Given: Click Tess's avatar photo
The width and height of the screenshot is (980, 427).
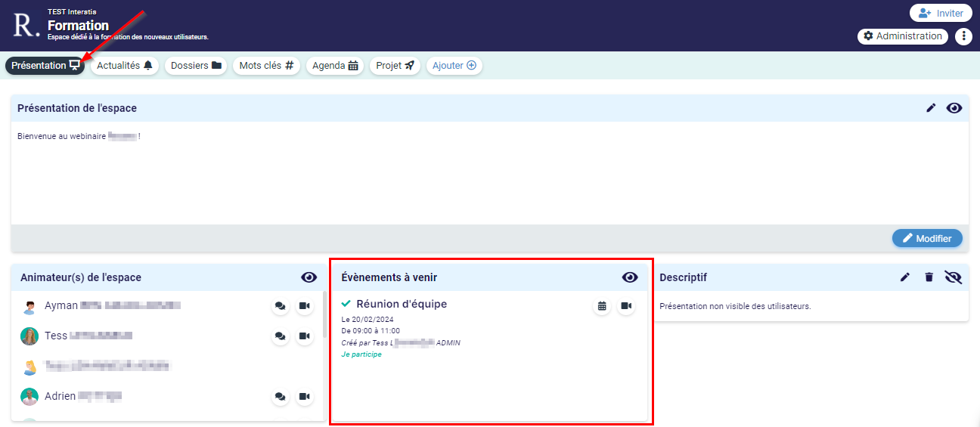Looking at the screenshot, I should [x=29, y=336].
